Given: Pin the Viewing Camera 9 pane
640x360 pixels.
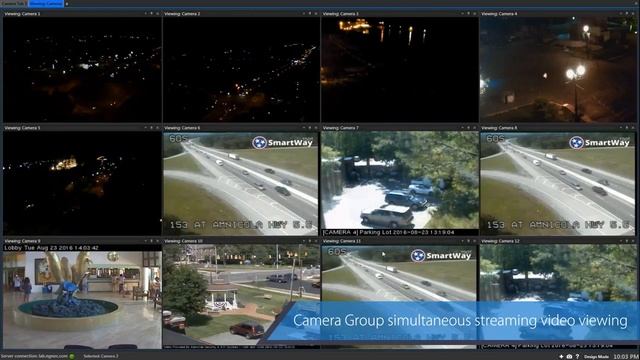Looking at the screenshot, I should [x=151, y=241].
